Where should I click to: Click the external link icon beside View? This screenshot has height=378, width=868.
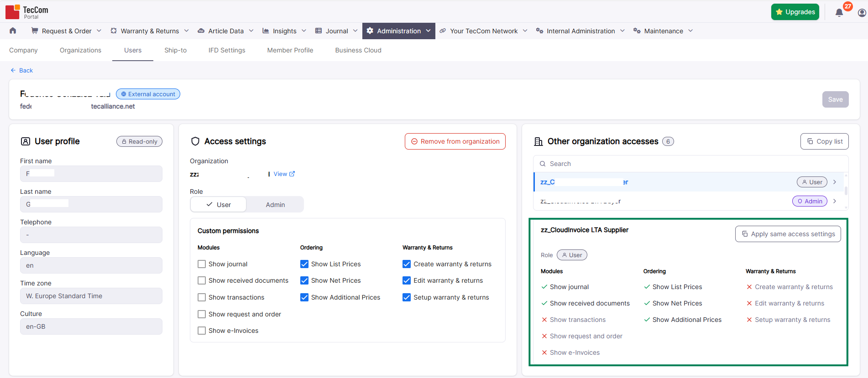tap(292, 174)
